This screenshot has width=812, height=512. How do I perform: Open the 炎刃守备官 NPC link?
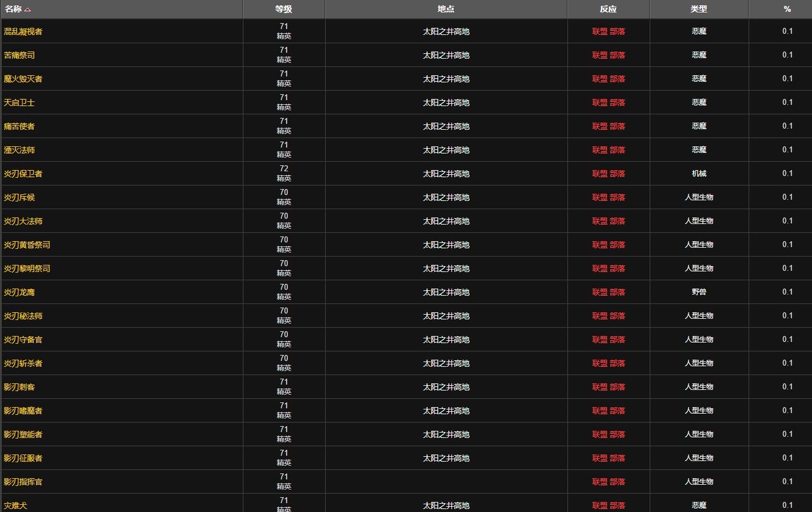pos(23,340)
